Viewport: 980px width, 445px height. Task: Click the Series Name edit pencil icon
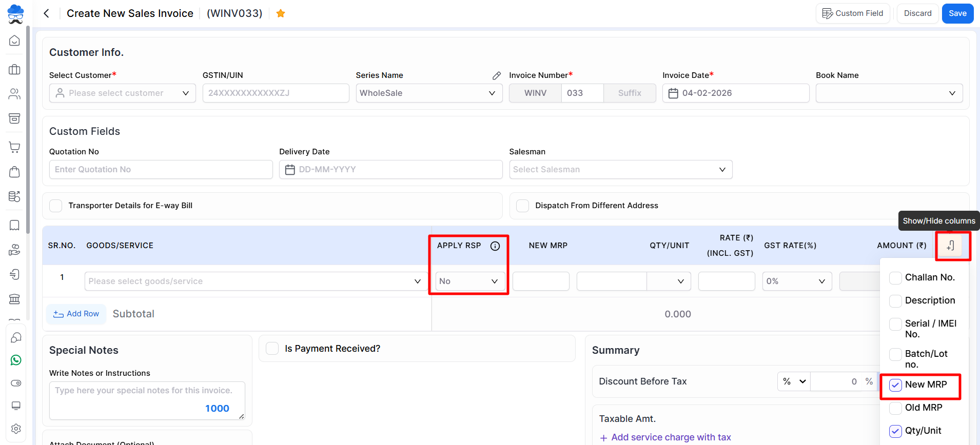(x=496, y=75)
